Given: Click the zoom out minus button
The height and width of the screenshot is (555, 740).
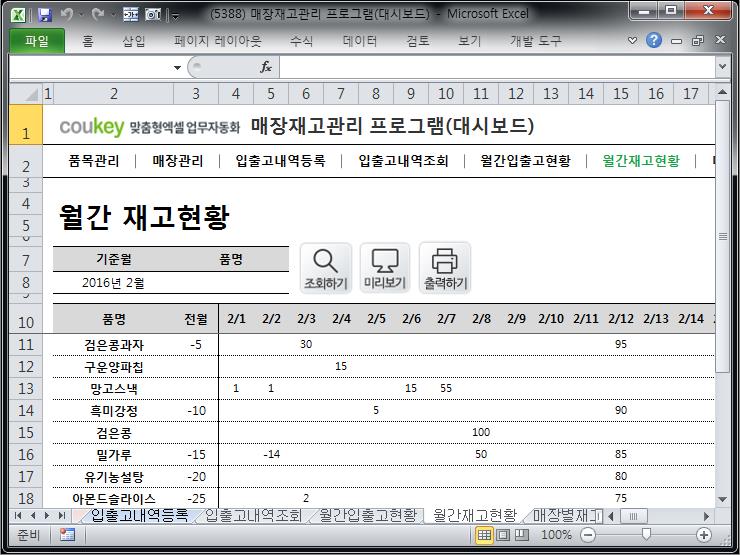Looking at the screenshot, I should (588, 535).
